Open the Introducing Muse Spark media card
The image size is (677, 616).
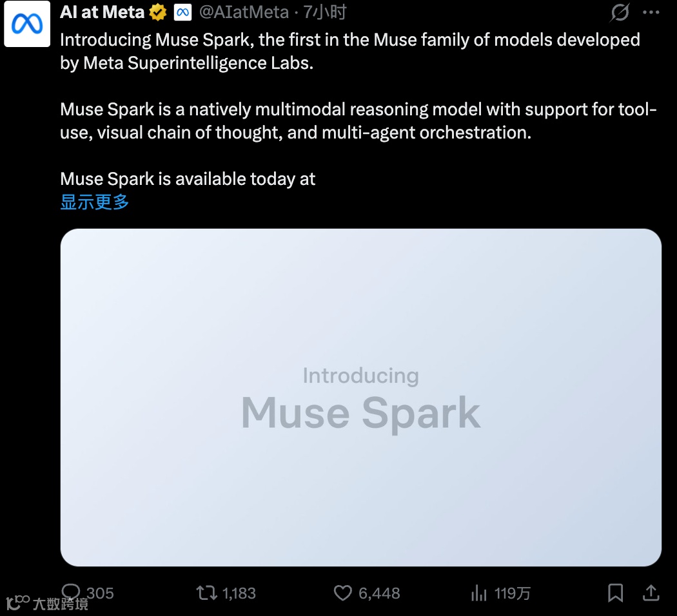point(361,398)
